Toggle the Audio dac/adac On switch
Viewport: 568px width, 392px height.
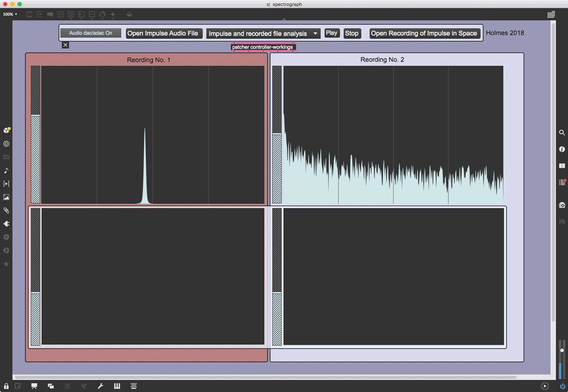click(x=91, y=33)
